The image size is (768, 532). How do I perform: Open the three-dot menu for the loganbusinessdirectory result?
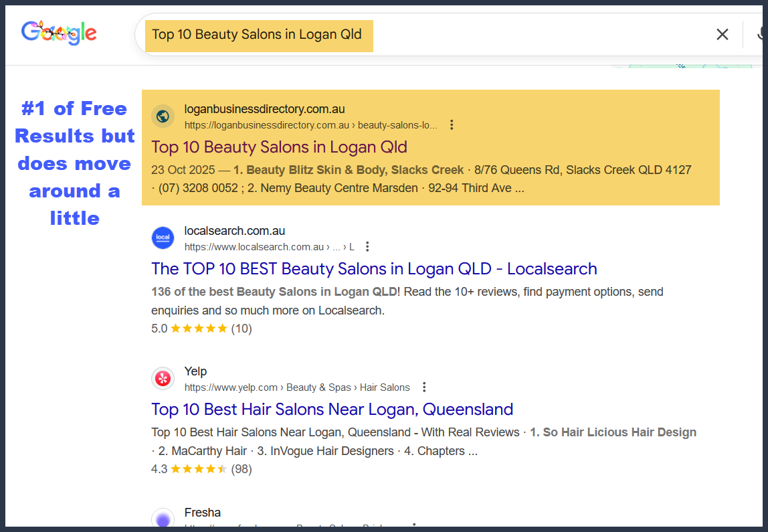pyautogui.click(x=452, y=125)
